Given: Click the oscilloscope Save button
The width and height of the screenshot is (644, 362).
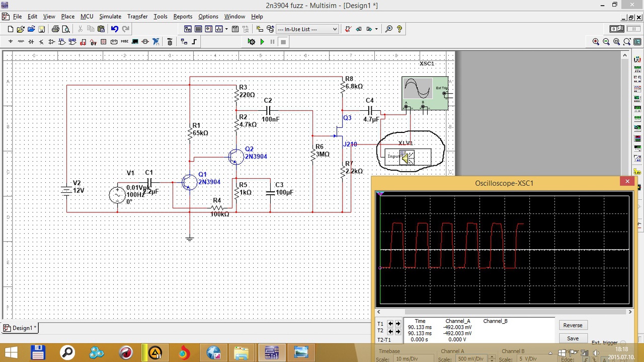Looking at the screenshot, I should (573, 338).
